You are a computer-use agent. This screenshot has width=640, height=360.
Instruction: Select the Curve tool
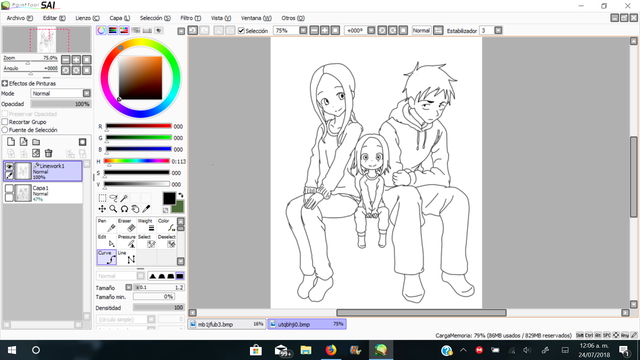[107, 257]
